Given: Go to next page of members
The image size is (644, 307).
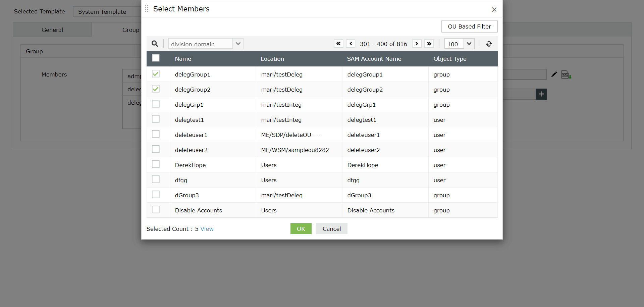Looking at the screenshot, I should pos(417,44).
